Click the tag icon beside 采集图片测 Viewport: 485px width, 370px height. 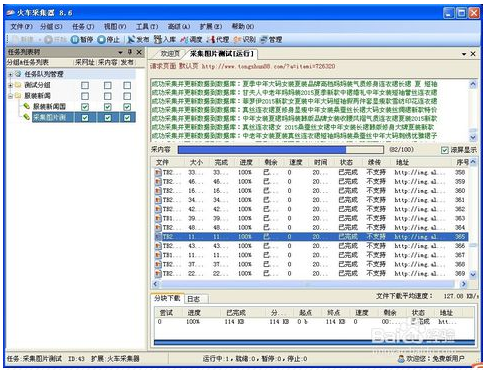27,117
